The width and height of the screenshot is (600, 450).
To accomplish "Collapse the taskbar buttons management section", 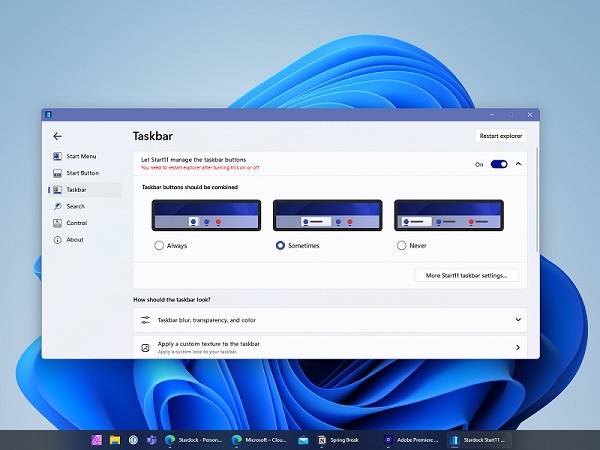I will pyautogui.click(x=518, y=164).
